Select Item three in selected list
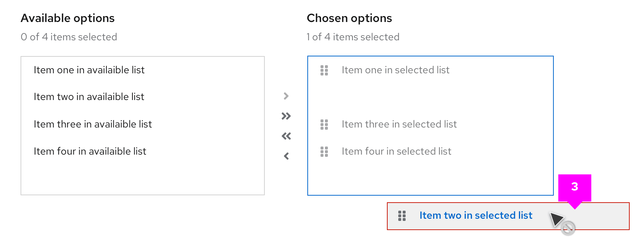 [x=399, y=124]
